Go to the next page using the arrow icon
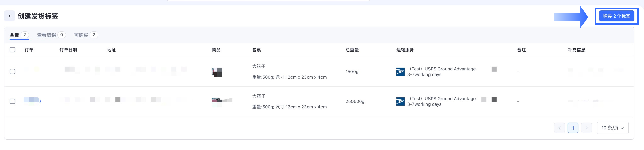 [x=587, y=128]
